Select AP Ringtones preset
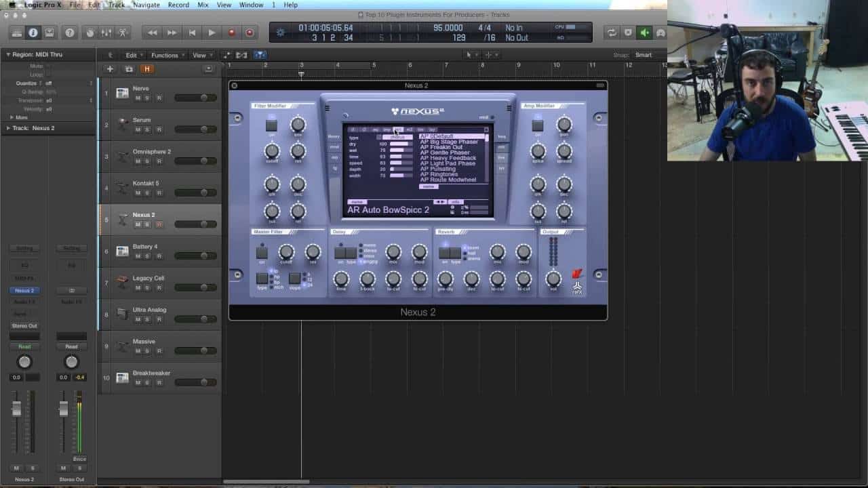The width and height of the screenshot is (868, 488). [x=439, y=174]
